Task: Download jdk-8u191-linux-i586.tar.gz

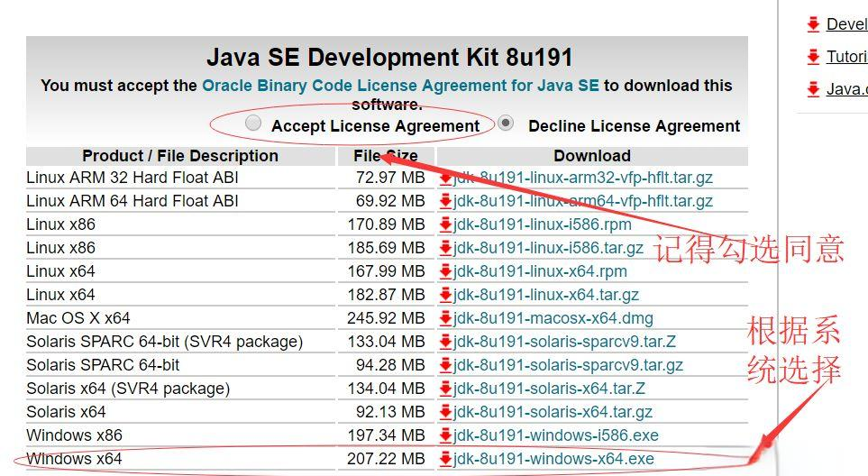Action: [548, 247]
